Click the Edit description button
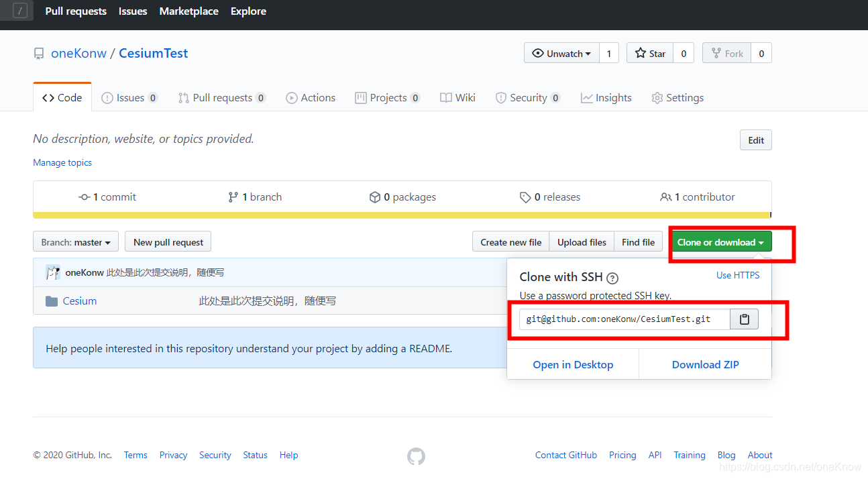 [x=756, y=140]
